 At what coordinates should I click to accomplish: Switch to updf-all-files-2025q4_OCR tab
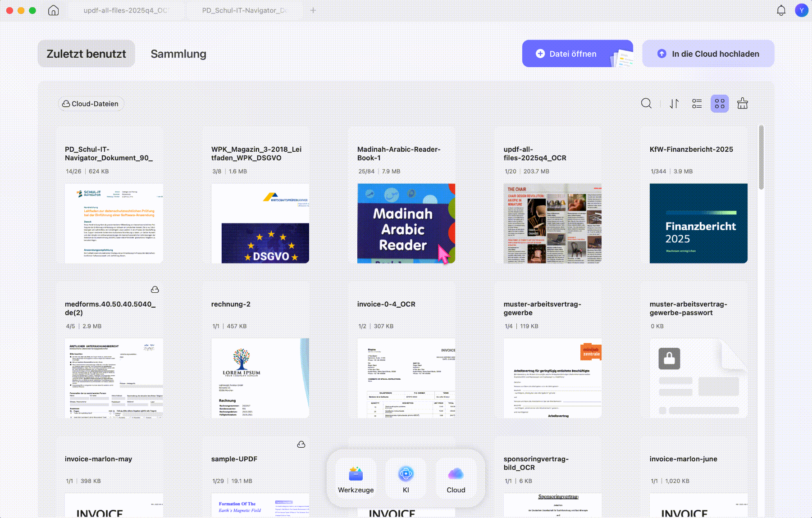coord(125,10)
